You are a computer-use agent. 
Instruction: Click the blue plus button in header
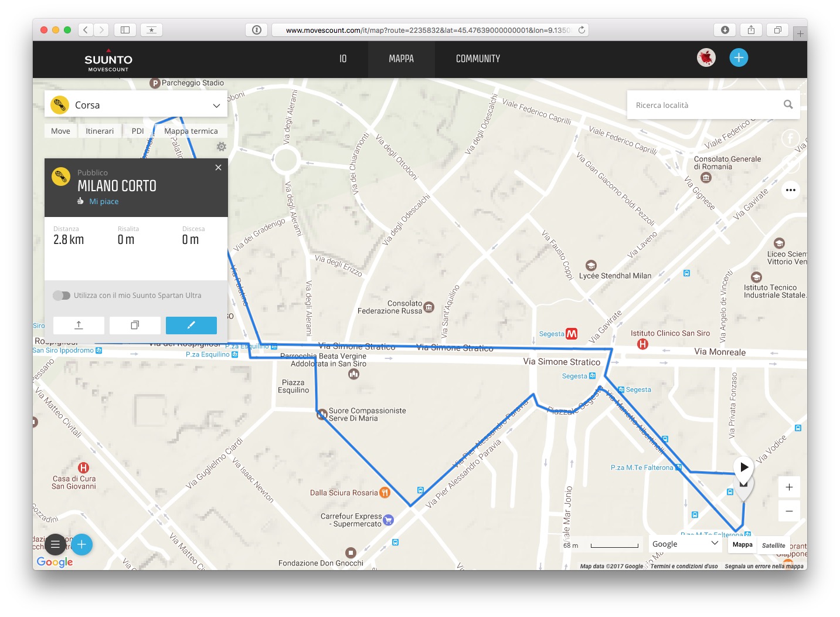point(739,57)
